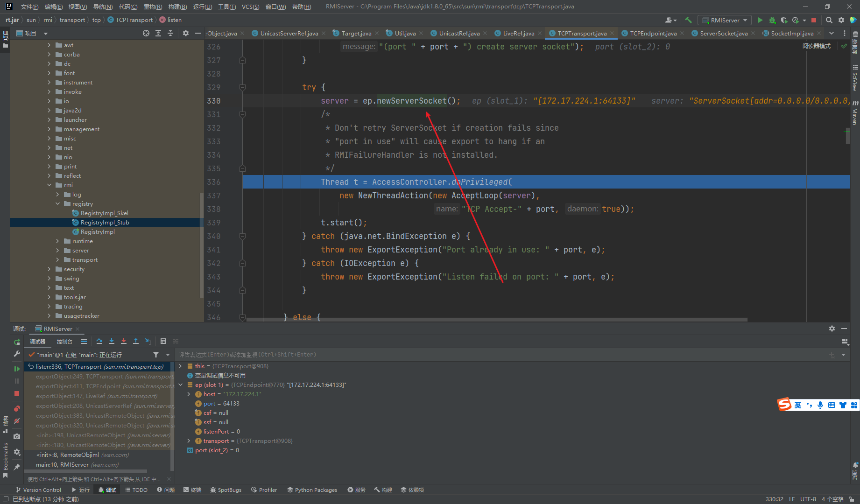Expand the security folder in project tree
This screenshot has height=504, width=860.
(x=49, y=269)
